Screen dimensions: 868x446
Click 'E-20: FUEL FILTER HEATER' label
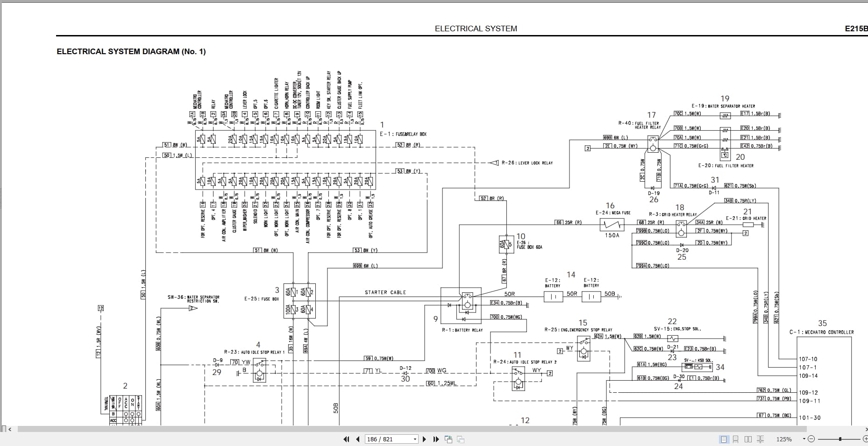726,166
